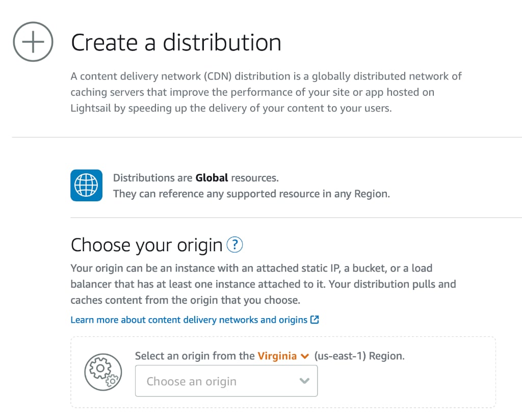
Task: Click the orange chevron beside Virginia
Action: pyautogui.click(x=305, y=356)
